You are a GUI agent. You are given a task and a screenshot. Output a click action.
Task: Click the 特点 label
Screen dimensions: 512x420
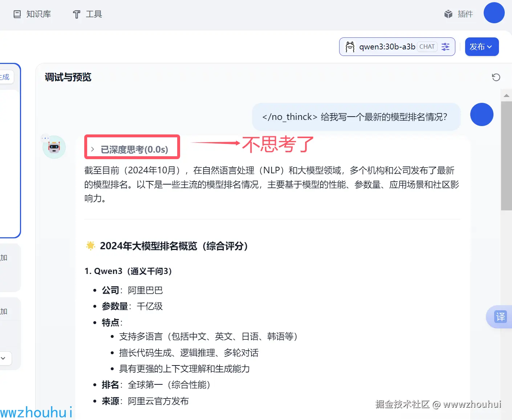point(111,322)
